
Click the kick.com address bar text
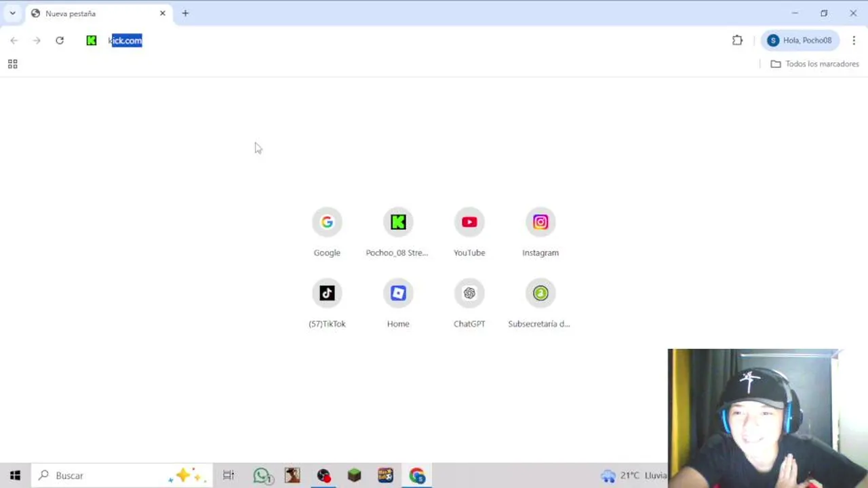[x=125, y=41]
